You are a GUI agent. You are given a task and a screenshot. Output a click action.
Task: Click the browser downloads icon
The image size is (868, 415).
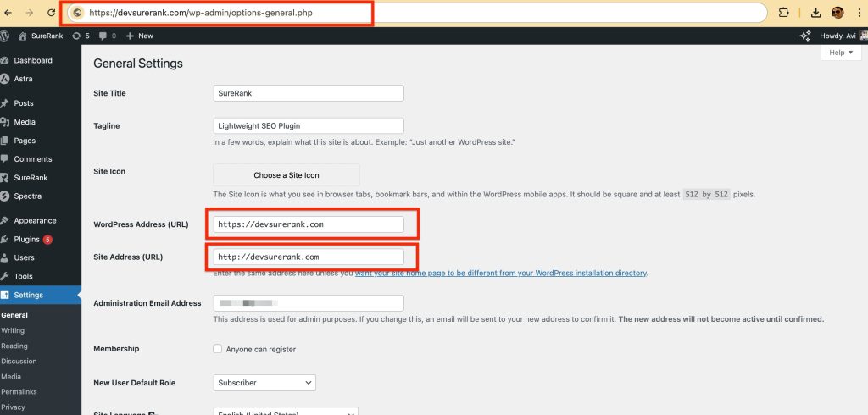point(816,13)
